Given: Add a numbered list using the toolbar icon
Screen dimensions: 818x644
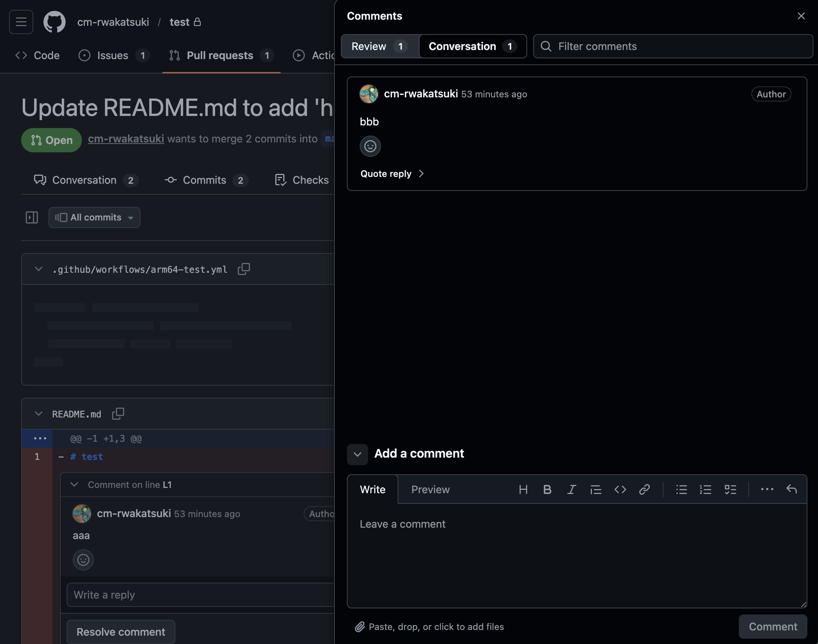Looking at the screenshot, I should 705,489.
